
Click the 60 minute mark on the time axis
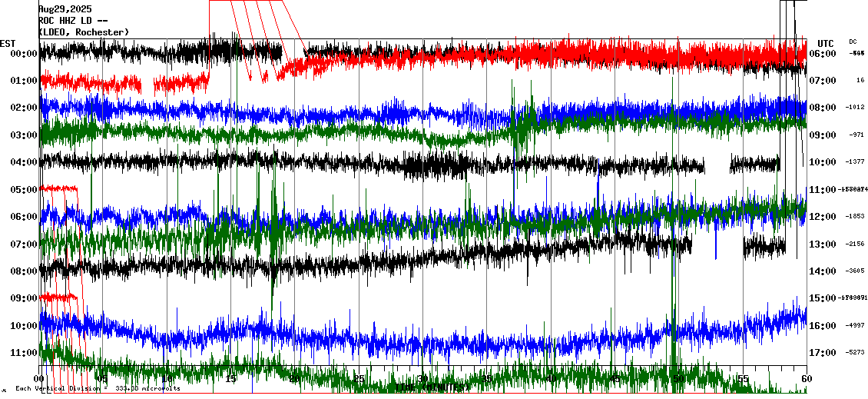pyautogui.click(x=805, y=379)
